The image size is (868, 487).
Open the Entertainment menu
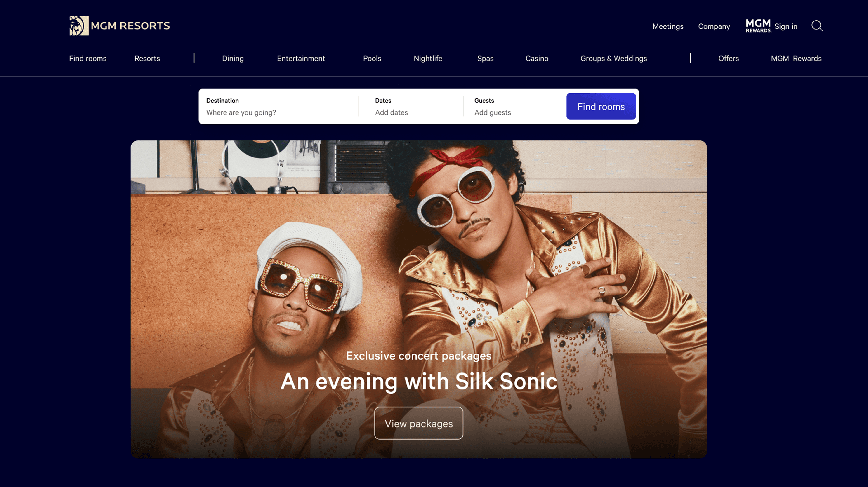point(301,58)
